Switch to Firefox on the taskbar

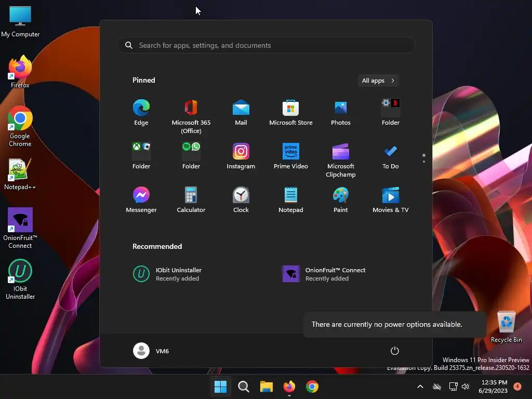(289, 387)
